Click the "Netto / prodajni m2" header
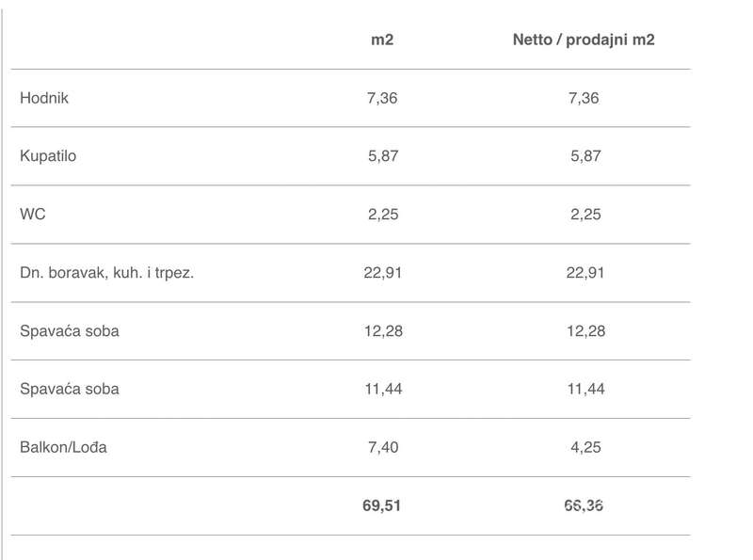Viewport: 753px width, 560px height. [x=584, y=40]
